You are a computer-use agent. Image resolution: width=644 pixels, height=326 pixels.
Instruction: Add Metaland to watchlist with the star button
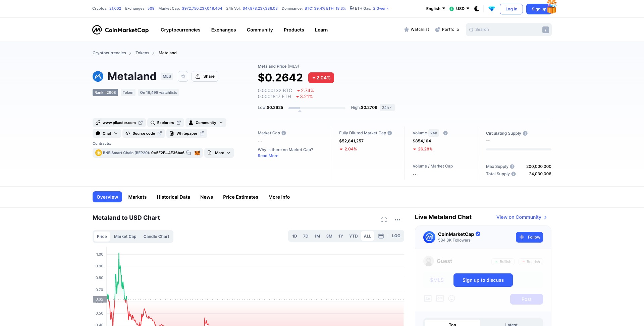point(183,76)
